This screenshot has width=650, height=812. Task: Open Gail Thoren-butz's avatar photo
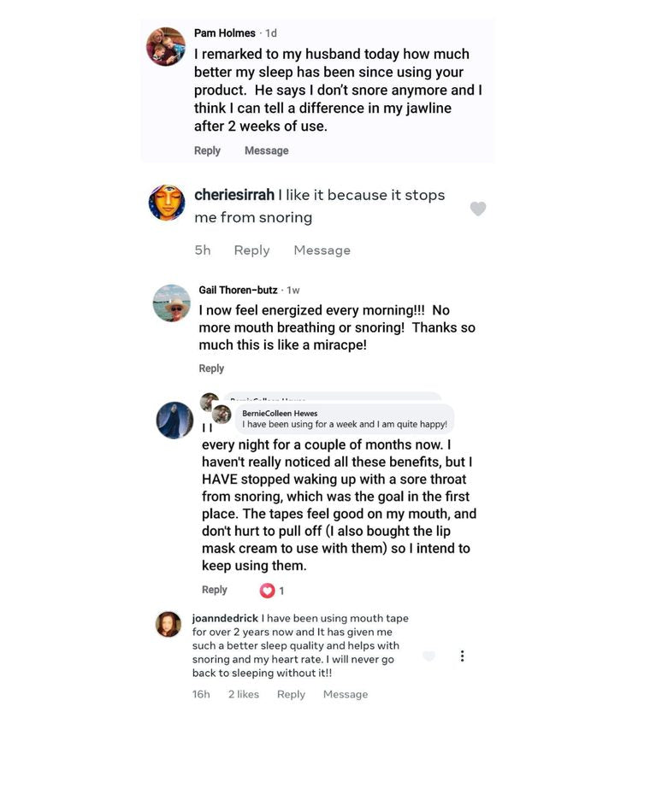[172, 303]
